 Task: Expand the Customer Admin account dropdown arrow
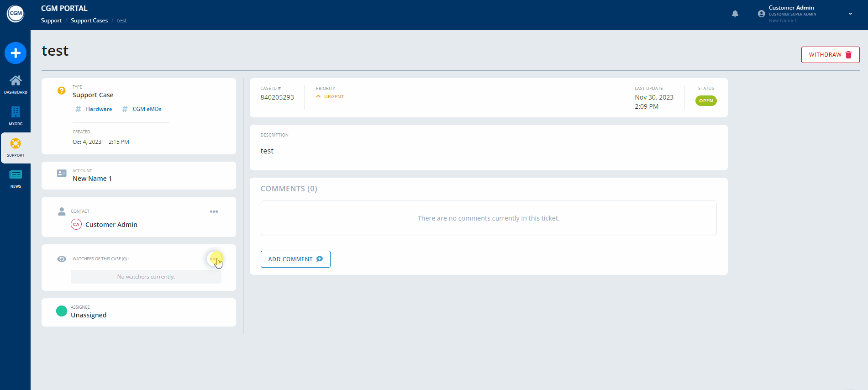[850, 14]
